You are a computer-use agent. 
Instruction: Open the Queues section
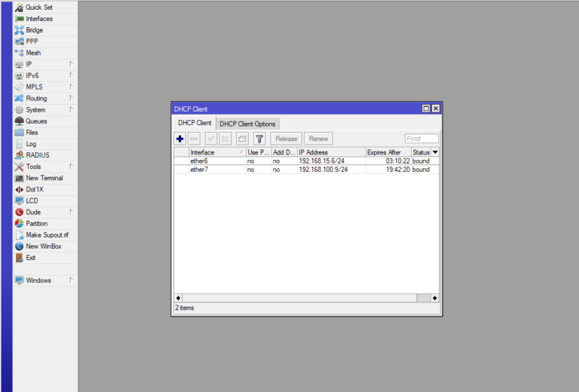click(x=35, y=121)
